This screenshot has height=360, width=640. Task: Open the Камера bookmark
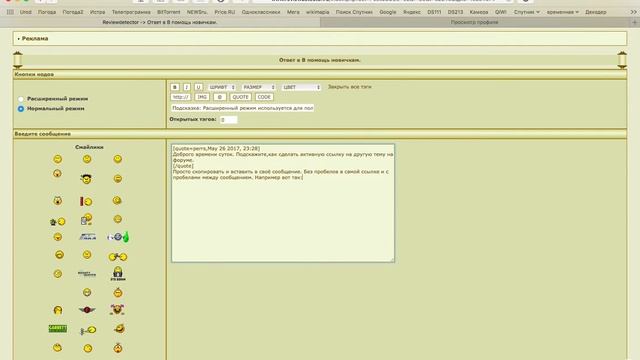point(479,12)
